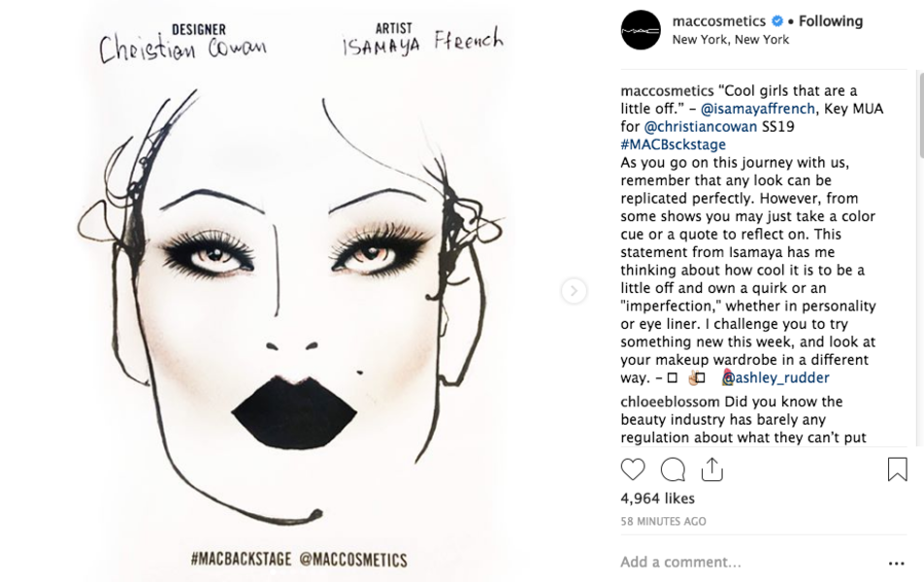Click the verified badge next to maccosmetics
Screen dimensions: 924x582
(x=776, y=21)
